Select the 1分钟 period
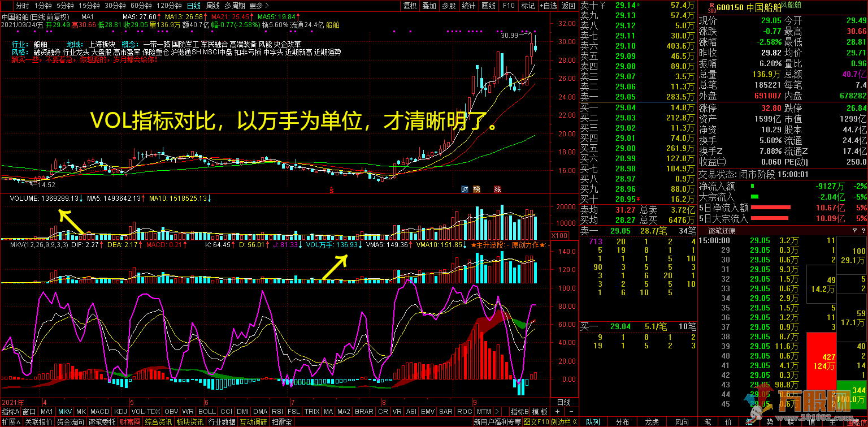 coord(43,5)
